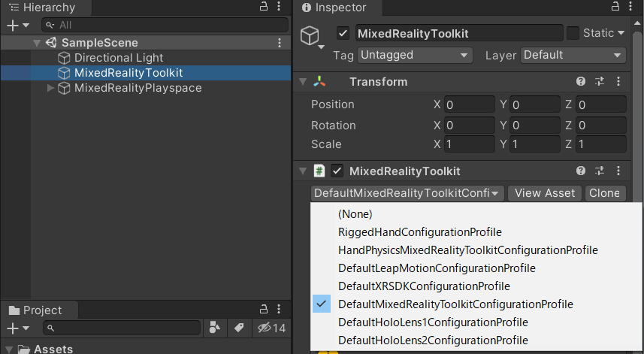Open Project panel options menu
The width and height of the screenshot is (644, 354).
279,309
